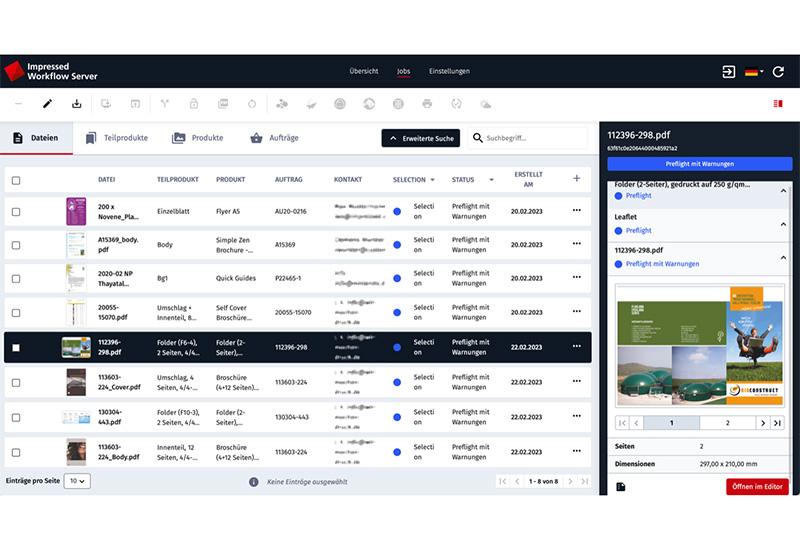Toggle the red column layout icon
800x550 pixels.
pos(777,103)
